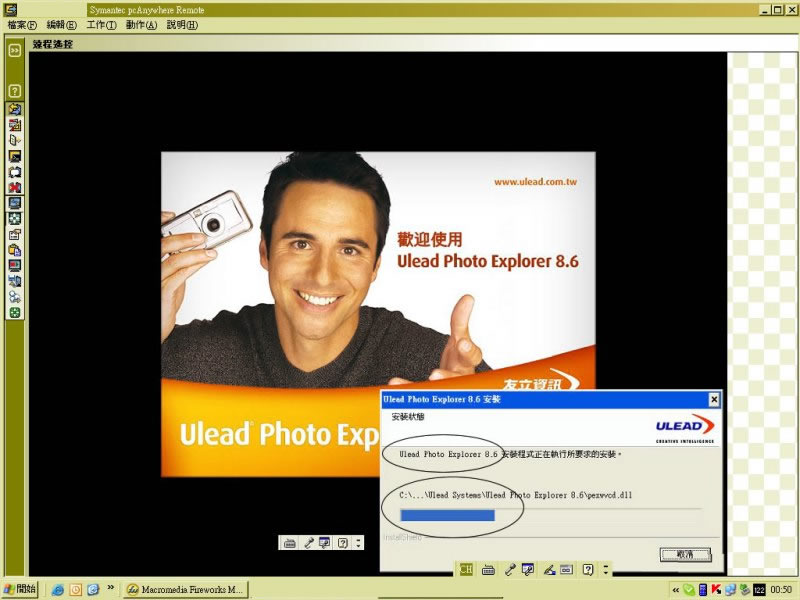Open options arrows on black-area language bar

(x=358, y=543)
